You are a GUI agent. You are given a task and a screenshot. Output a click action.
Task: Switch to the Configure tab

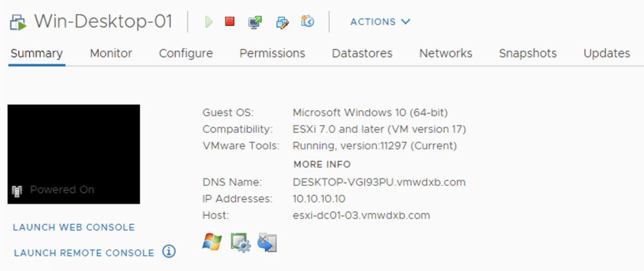tap(186, 54)
